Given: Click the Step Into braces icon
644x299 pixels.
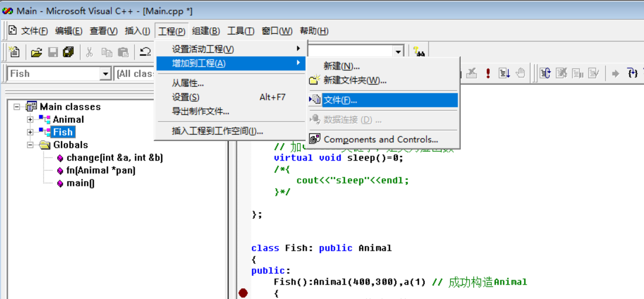Looking at the screenshot, I should coord(633,73).
